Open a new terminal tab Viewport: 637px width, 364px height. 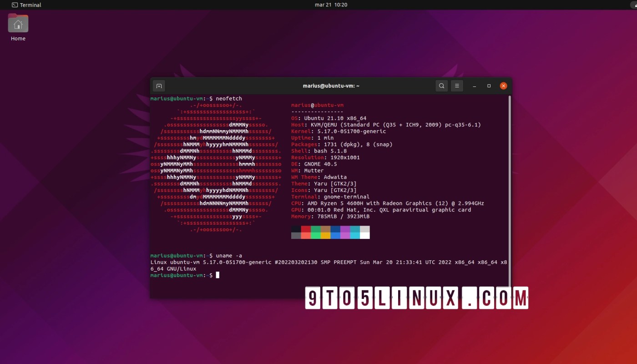click(159, 86)
